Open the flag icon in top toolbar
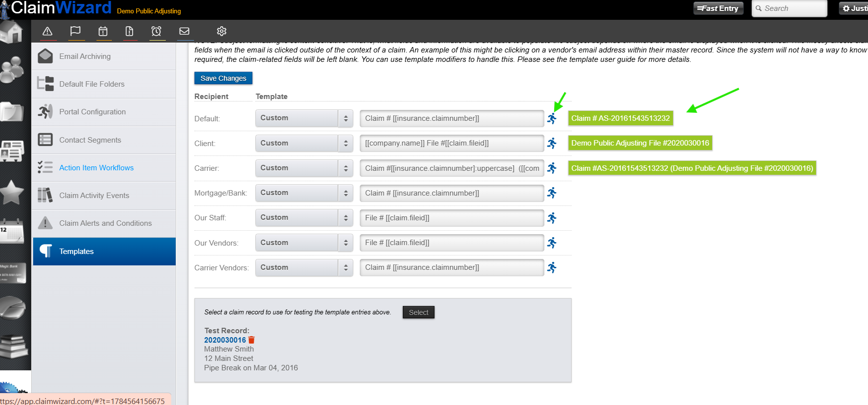 pyautogui.click(x=75, y=31)
